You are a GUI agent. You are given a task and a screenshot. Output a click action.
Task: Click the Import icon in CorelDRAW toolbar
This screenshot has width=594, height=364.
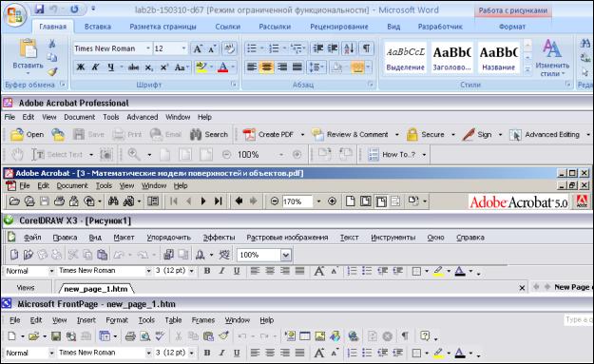tap(168, 255)
